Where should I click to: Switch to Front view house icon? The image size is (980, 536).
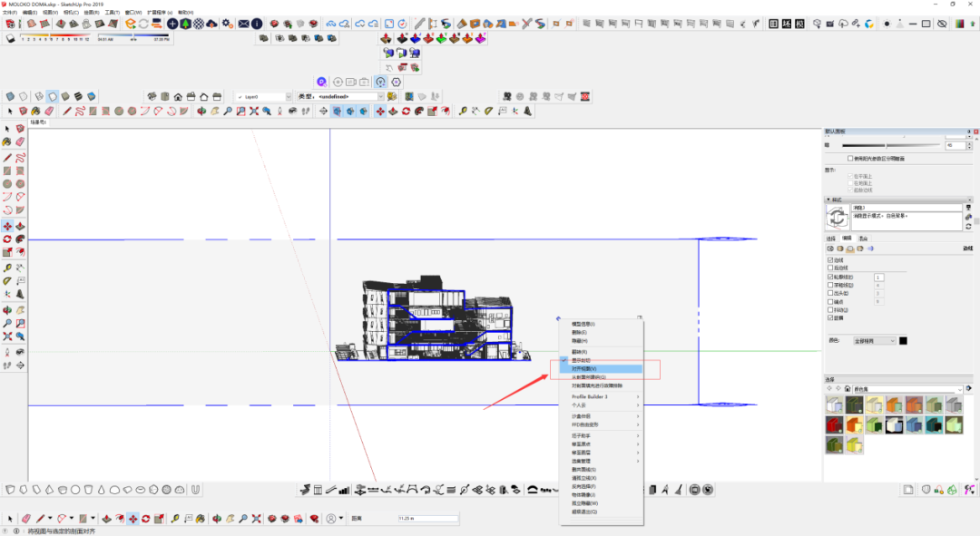coord(178,96)
